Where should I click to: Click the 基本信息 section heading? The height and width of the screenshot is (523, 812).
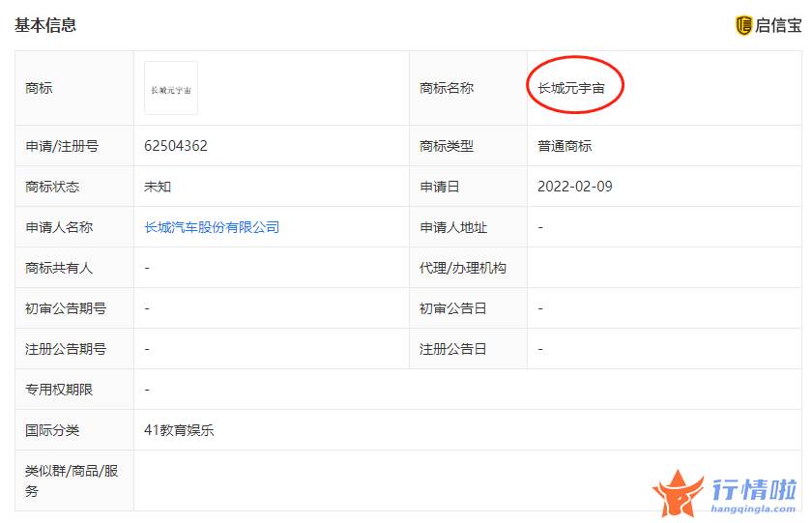tap(45, 25)
